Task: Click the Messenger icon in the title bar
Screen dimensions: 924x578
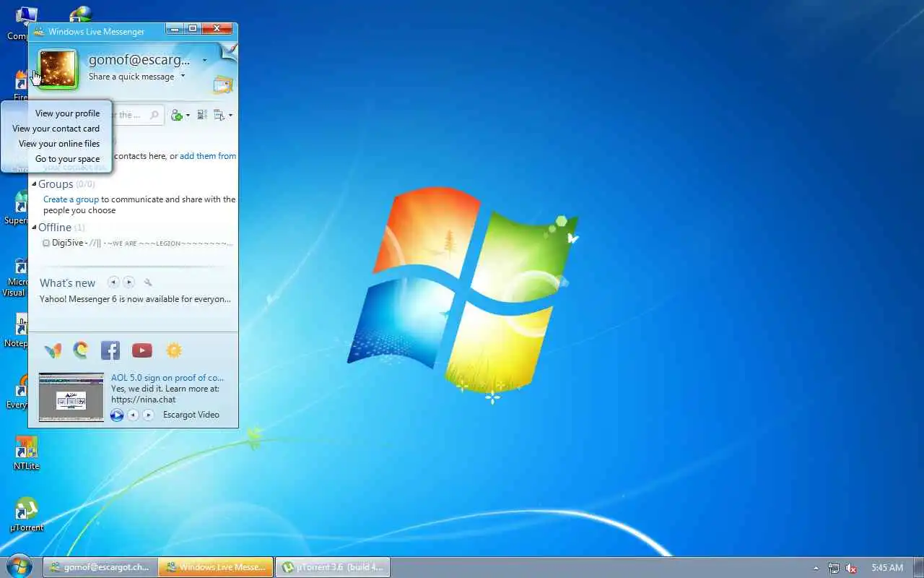Action: coord(39,31)
